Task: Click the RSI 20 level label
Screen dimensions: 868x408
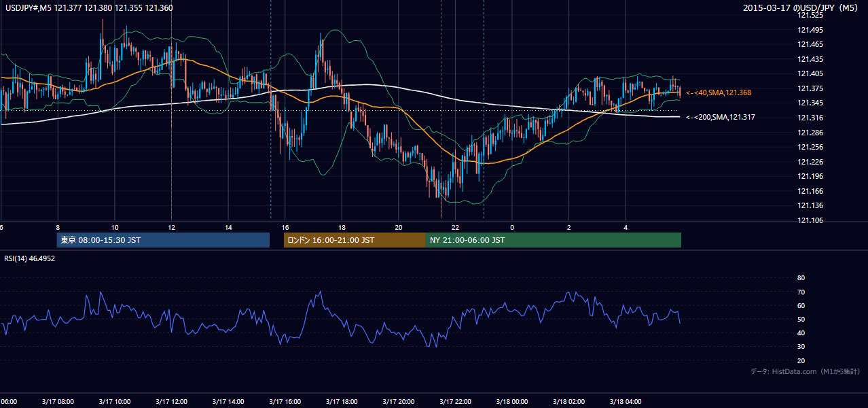Action: [x=801, y=360]
